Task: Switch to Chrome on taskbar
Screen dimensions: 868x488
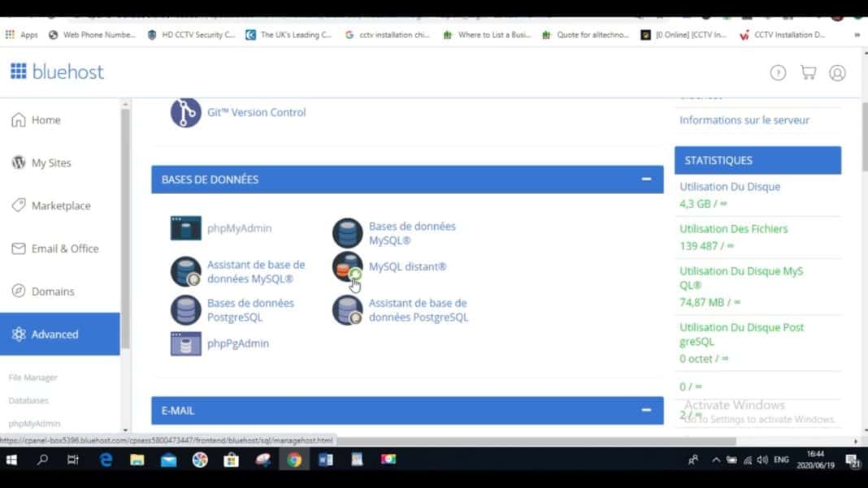Action: tap(294, 460)
